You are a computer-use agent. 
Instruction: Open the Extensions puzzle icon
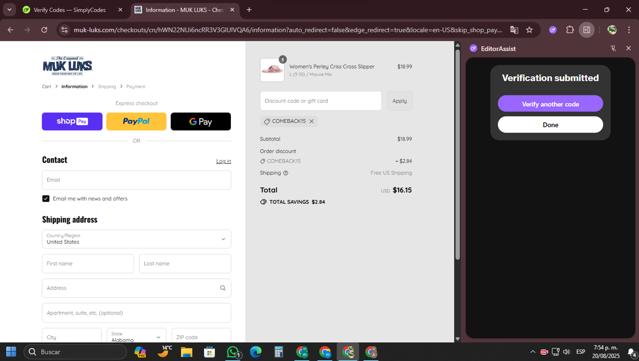coord(570,30)
